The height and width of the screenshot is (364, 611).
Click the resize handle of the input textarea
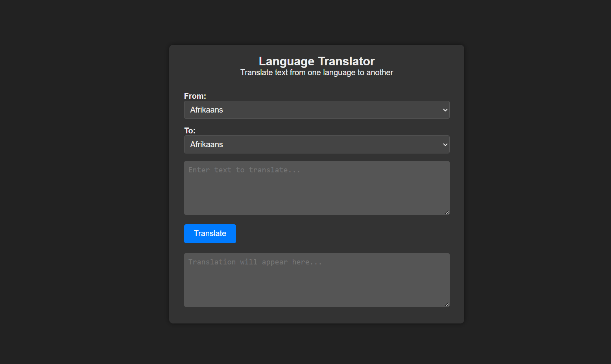[447, 212]
